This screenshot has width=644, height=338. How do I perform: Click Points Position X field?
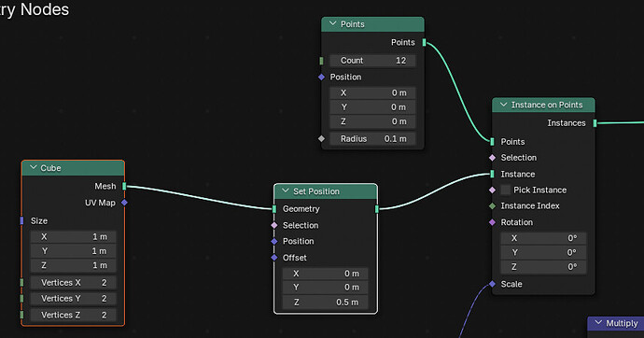pyautogui.click(x=372, y=92)
